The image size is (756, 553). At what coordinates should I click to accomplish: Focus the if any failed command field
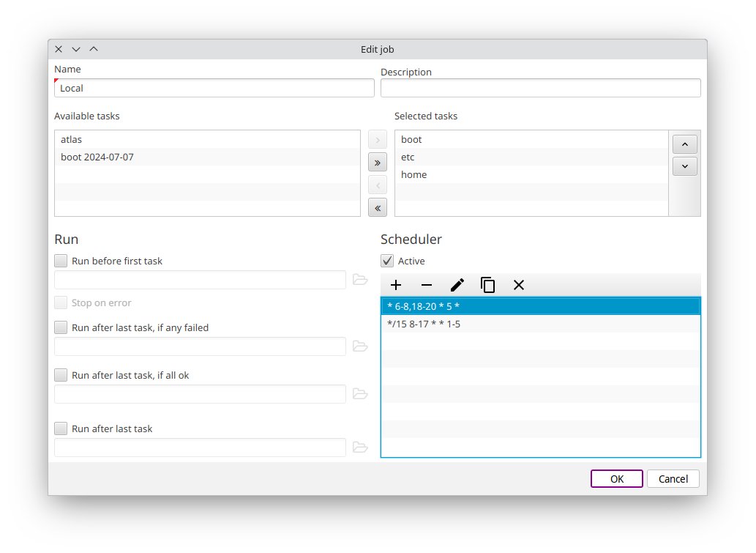[200, 346]
